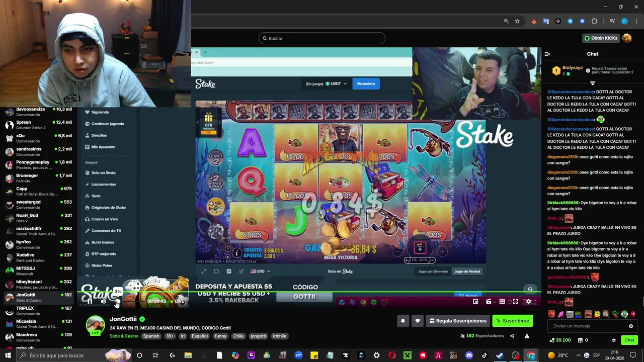
Task: Expand the gift leaderboard chevron
Action: (593, 83)
